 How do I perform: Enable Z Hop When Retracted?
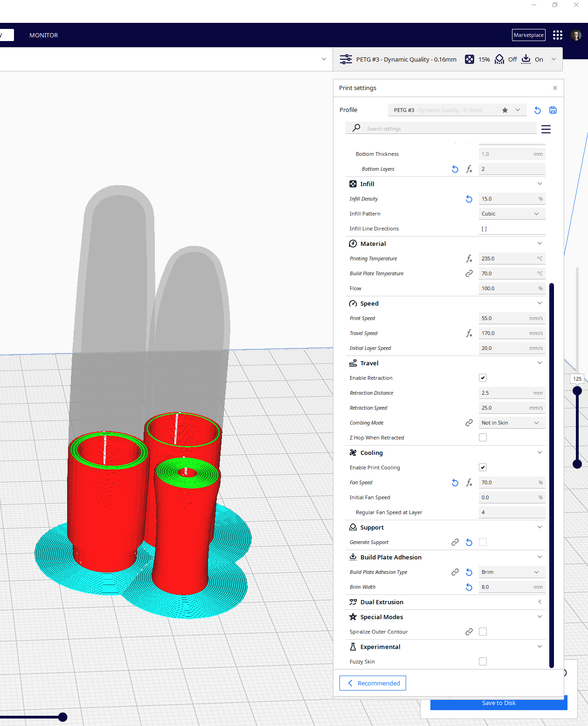[483, 438]
